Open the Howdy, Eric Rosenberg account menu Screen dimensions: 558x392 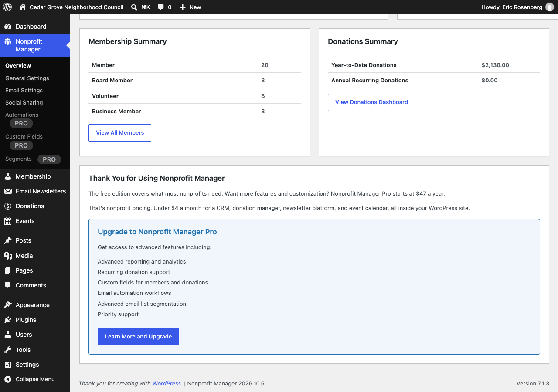pos(517,7)
